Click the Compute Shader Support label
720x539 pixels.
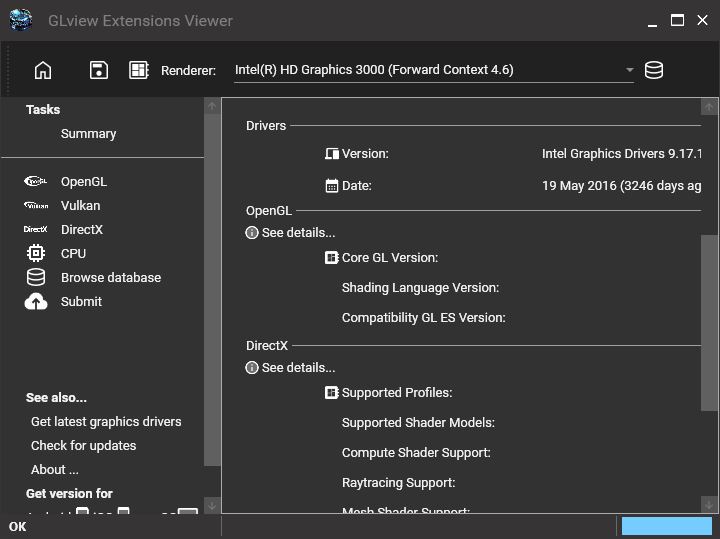416,453
